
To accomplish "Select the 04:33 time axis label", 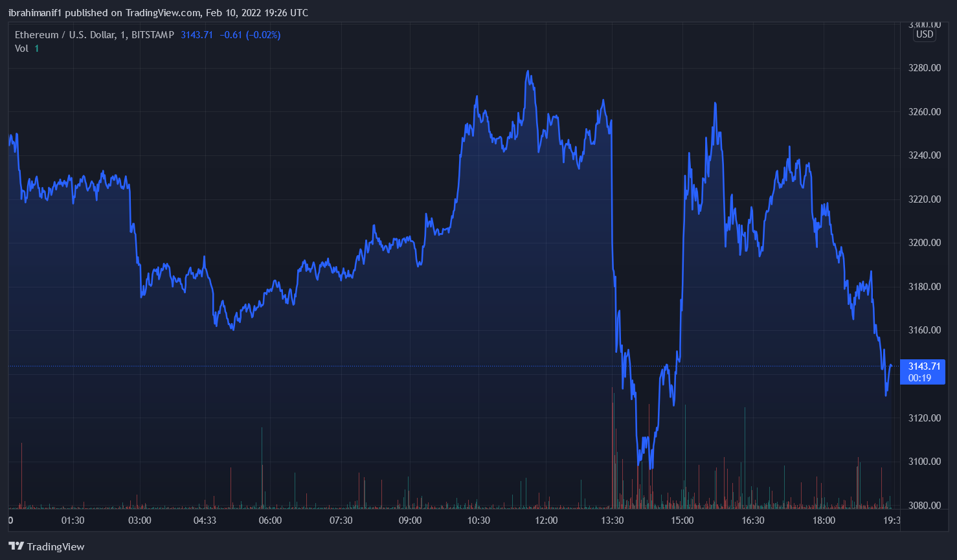I will (205, 521).
